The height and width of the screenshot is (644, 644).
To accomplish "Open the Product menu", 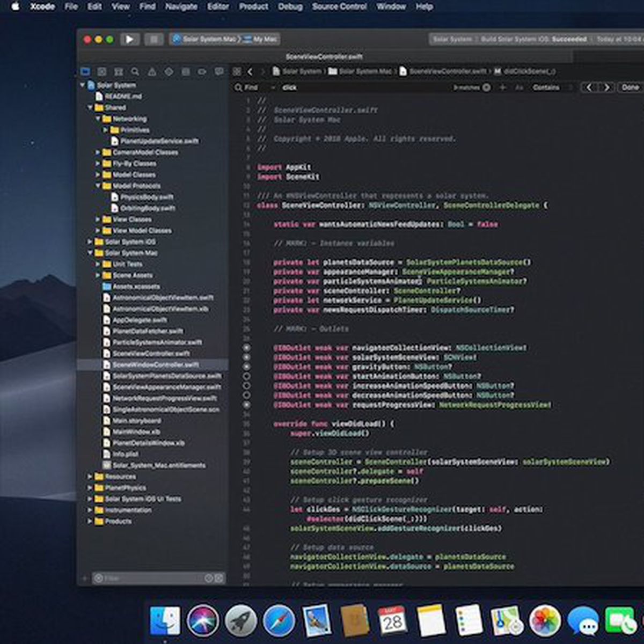I will [253, 6].
